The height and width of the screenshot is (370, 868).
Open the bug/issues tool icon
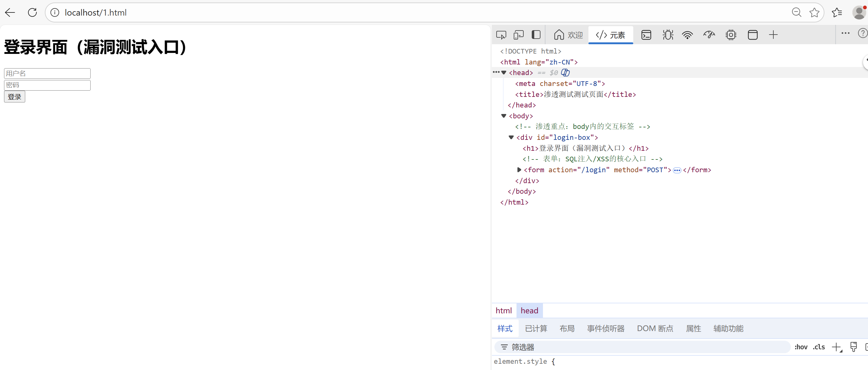(x=668, y=35)
